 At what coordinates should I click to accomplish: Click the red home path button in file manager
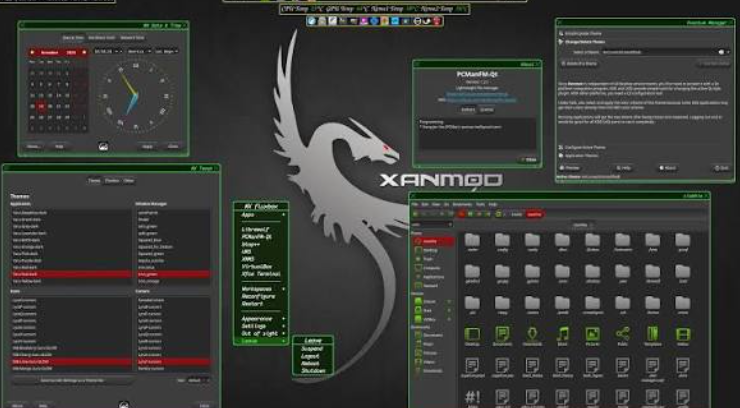click(x=534, y=214)
